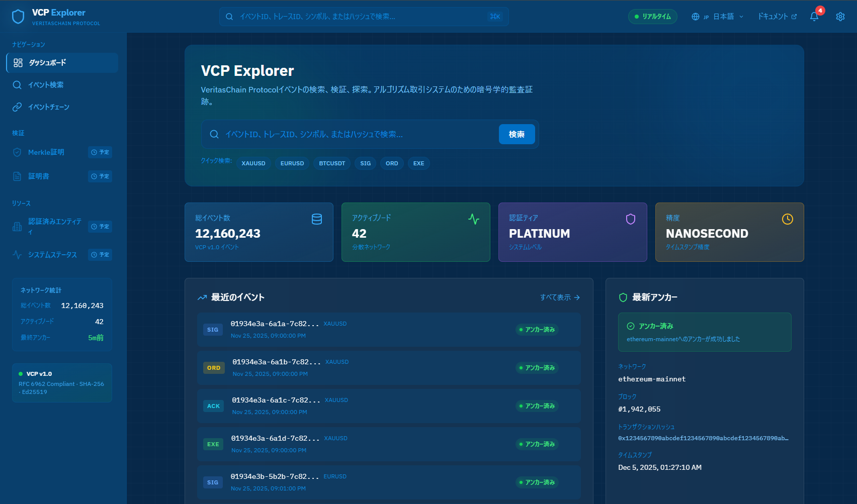Click the VCP v1.0 compliance badge in the sidebar
Image resolution: width=857 pixels, height=504 pixels.
pos(62,383)
